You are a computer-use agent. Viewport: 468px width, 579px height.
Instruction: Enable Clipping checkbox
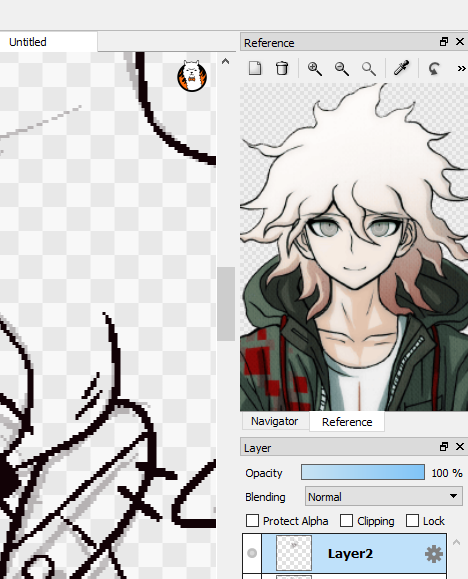point(346,521)
